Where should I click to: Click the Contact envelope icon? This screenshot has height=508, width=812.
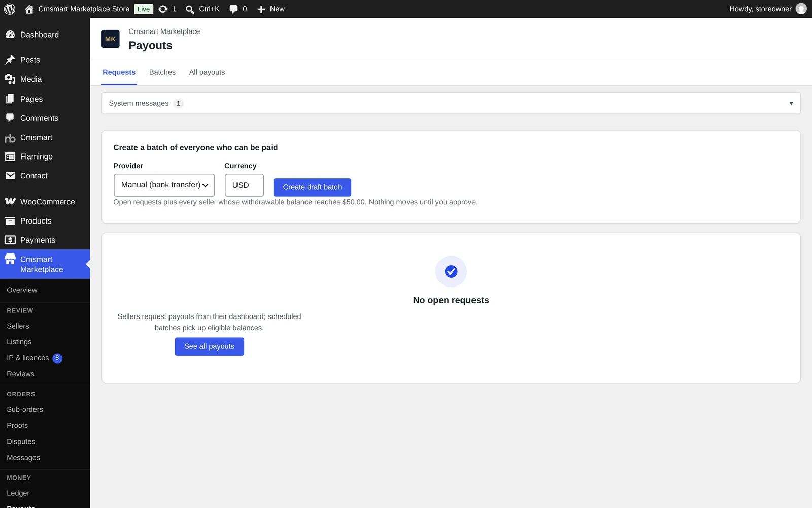10,176
